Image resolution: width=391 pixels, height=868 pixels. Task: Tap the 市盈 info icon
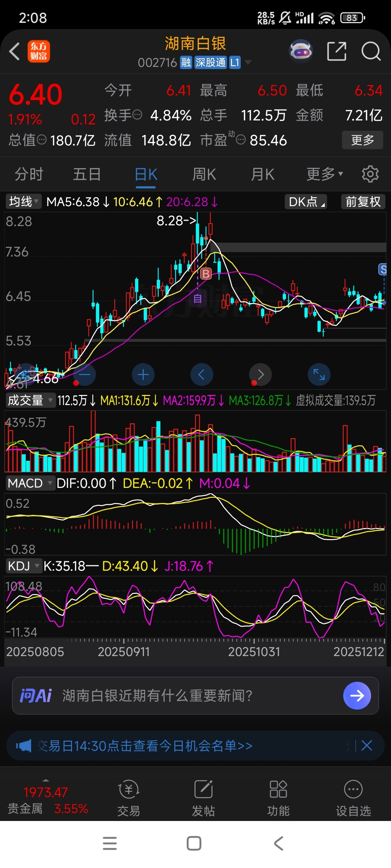tap(241, 140)
